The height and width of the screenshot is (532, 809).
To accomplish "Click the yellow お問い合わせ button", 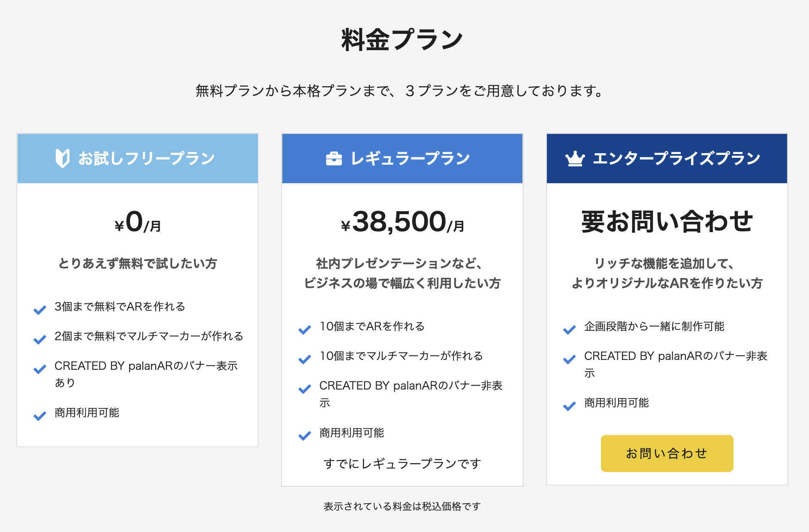I will (x=667, y=453).
